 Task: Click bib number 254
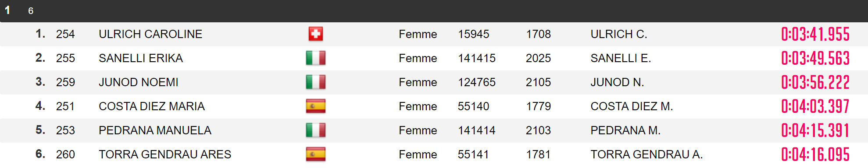(65, 34)
